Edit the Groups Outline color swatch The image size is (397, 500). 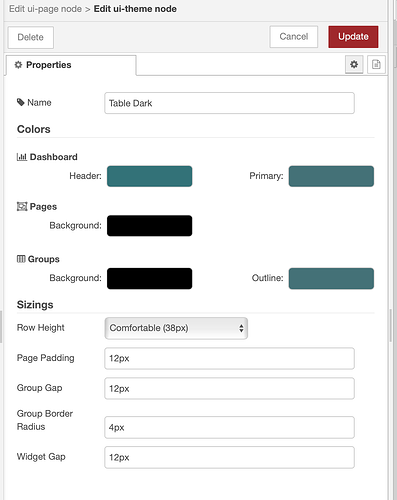[331, 278]
